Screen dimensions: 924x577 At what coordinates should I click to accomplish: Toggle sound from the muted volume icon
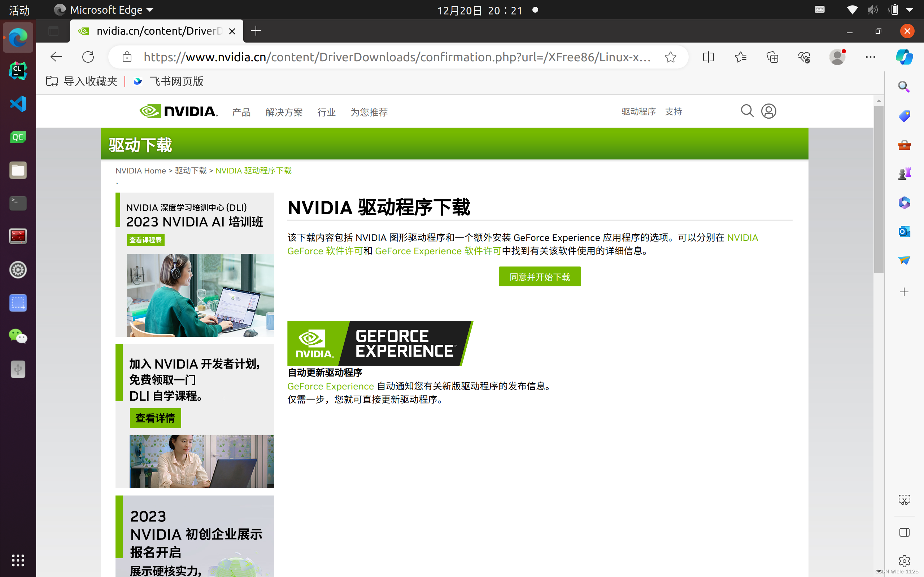(x=872, y=10)
